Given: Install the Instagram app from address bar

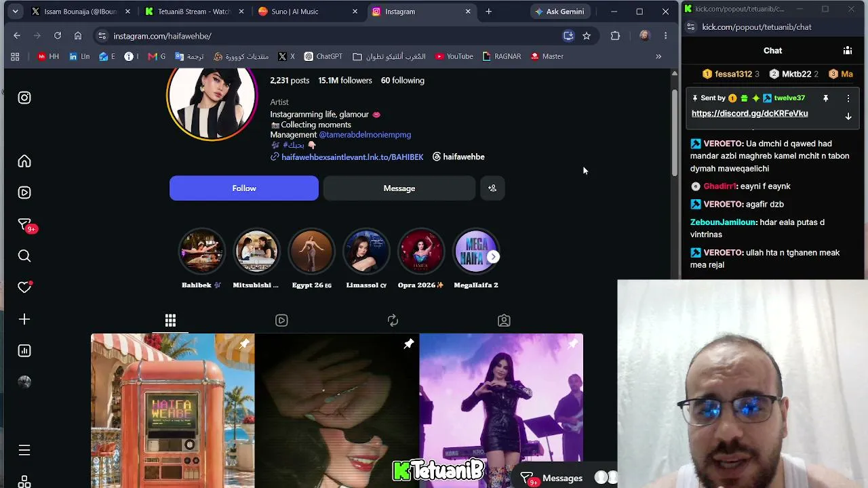Looking at the screenshot, I should coord(568,36).
